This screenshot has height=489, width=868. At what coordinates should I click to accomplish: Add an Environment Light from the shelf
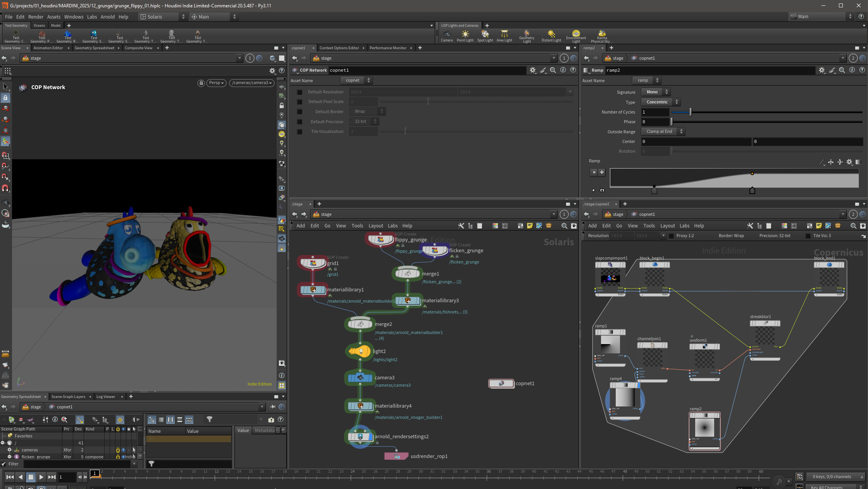(576, 36)
